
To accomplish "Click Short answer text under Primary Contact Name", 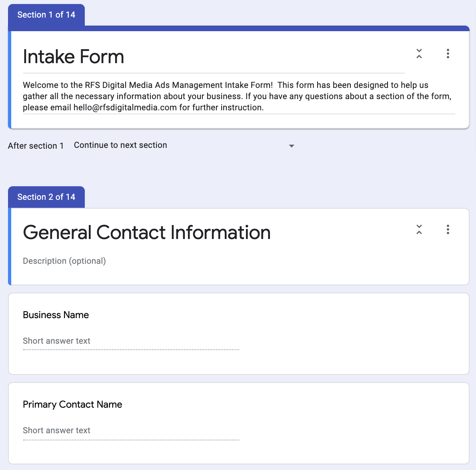I will (57, 430).
